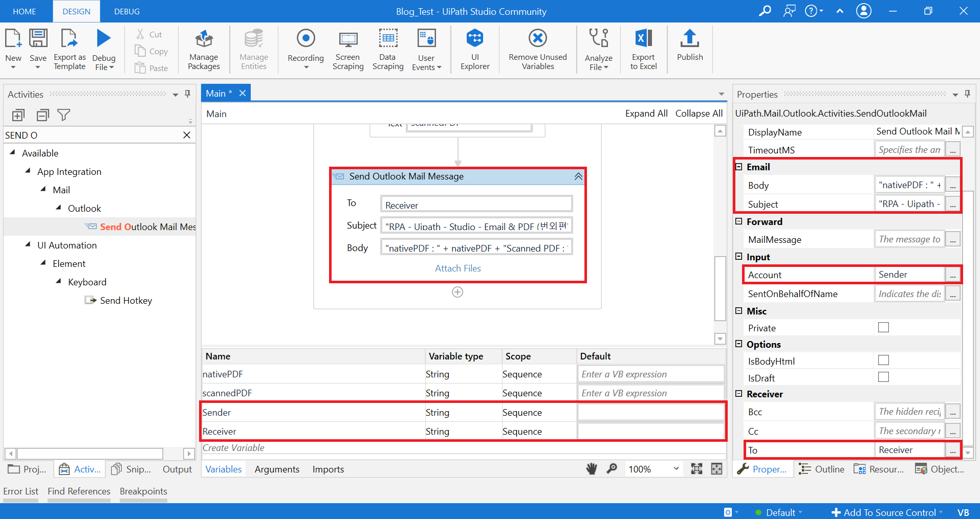Screen dimensions: 980x519
Task: Open Analyze File tool
Action: (x=599, y=50)
